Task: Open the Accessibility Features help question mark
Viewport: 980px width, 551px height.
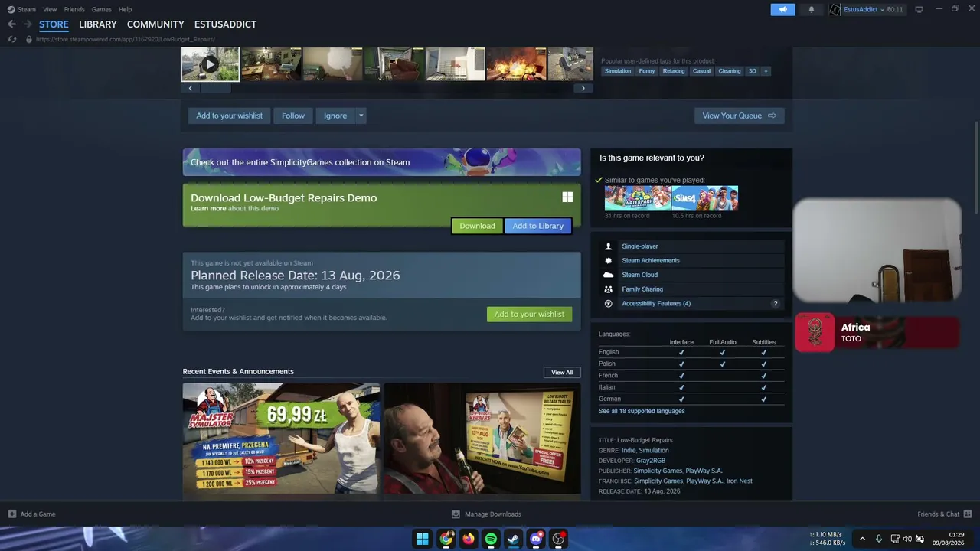Action: (775, 304)
